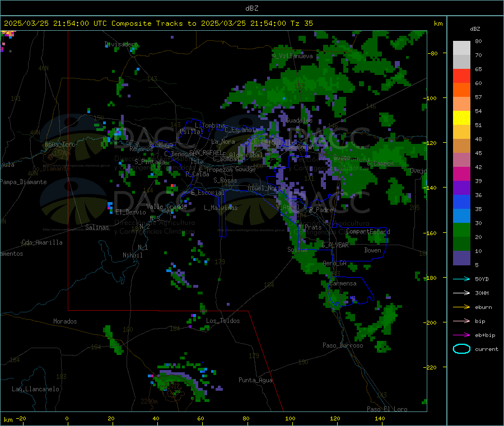The height and width of the screenshot is (426, 504).
Task: Click the yellow eburn arrow icon
Action: tap(461, 307)
